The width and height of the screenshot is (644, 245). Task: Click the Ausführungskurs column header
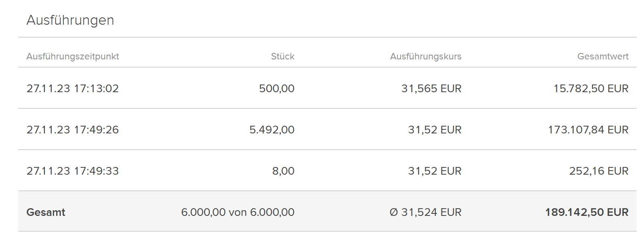tap(426, 57)
